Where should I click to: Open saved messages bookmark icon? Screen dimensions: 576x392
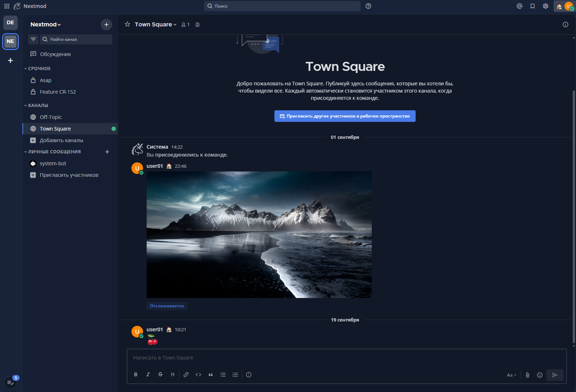533,6
